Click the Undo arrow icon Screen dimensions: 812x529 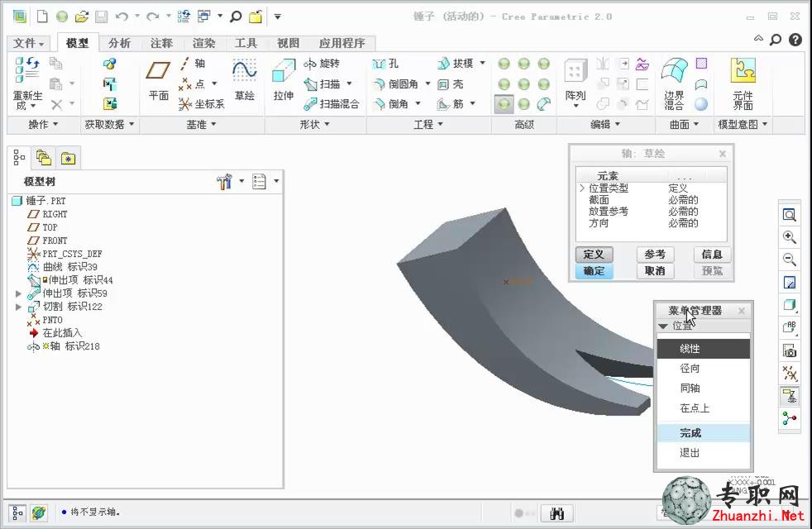(122, 17)
